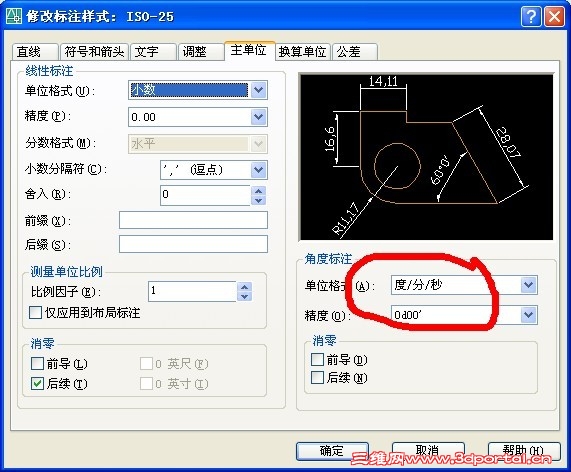Click the dimension preview image
This screenshot has height=472, width=571.
(426, 157)
